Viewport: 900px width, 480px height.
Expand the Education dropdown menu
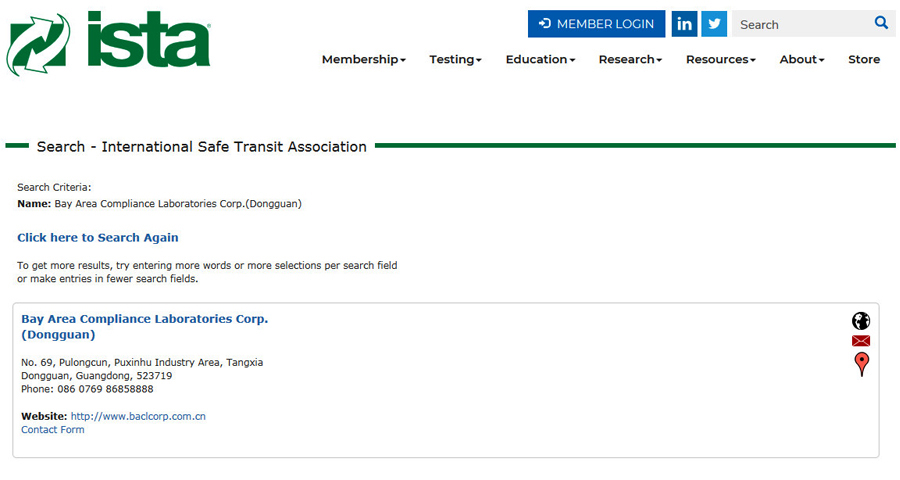(x=540, y=59)
